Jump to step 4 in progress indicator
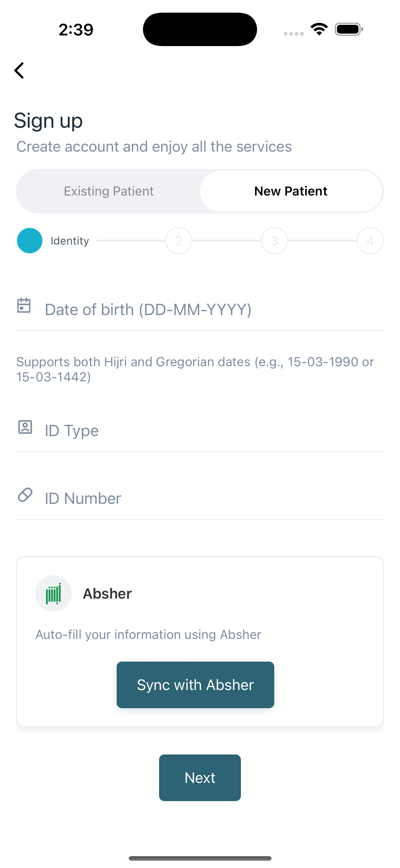The height and width of the screenshot is (868, 400). point(370,241)
